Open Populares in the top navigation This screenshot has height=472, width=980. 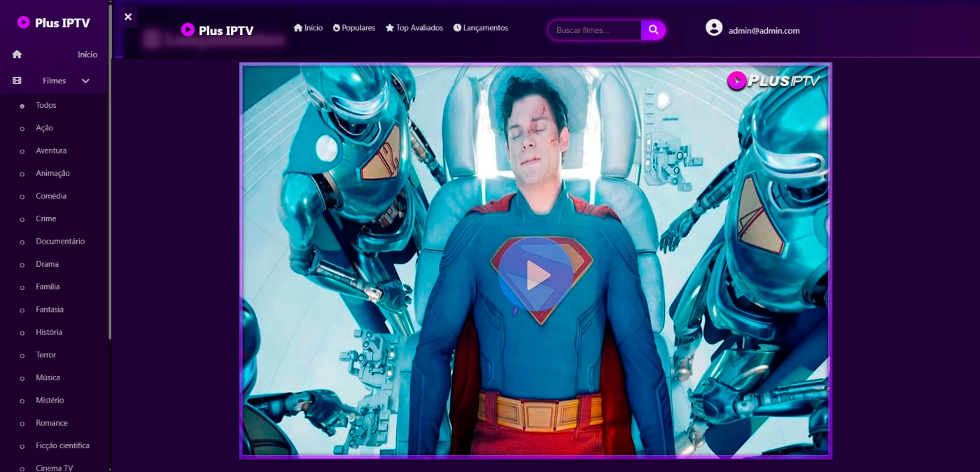pos(354,28)
